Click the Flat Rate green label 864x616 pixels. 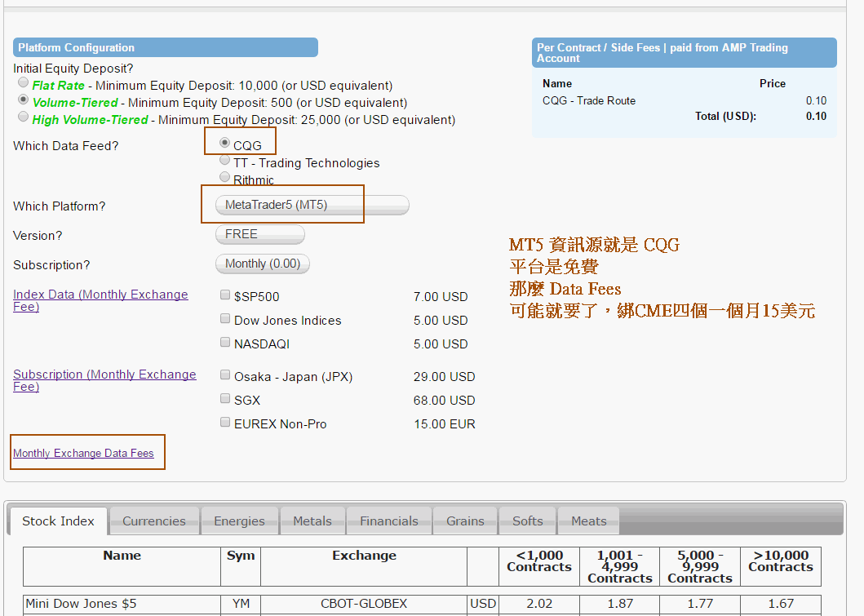(x=59, y=86)
